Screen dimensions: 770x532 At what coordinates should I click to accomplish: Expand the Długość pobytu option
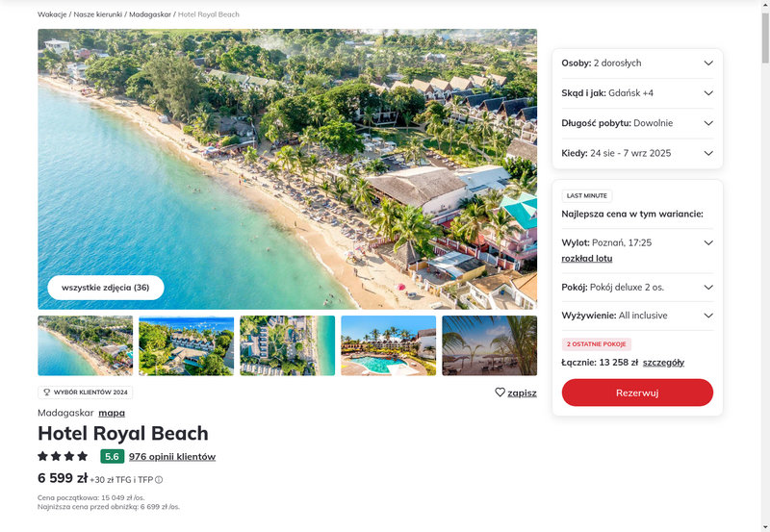point(637,123)
